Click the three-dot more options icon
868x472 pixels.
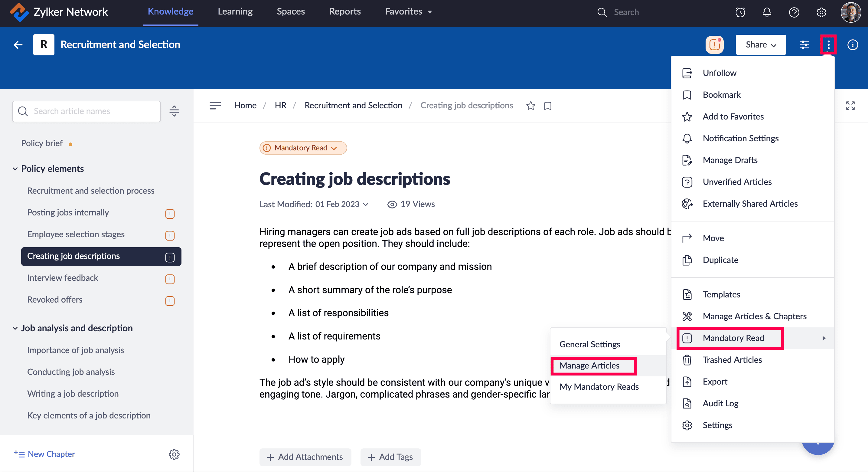pos(828,44)
